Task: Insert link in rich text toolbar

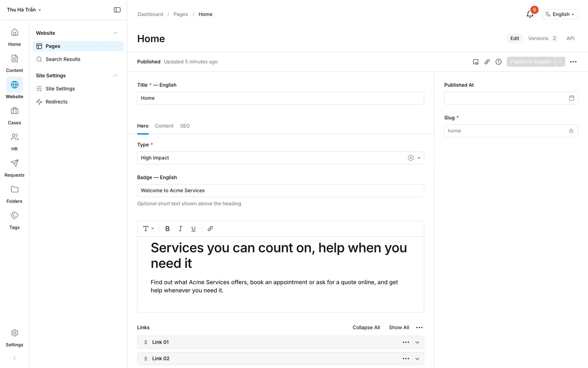Action: (x=210, y=229)
